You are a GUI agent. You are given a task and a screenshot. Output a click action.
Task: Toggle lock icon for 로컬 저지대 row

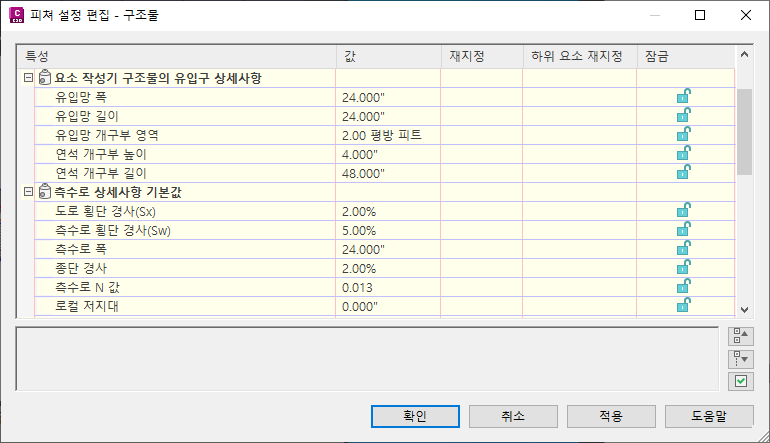pos(684,305)
